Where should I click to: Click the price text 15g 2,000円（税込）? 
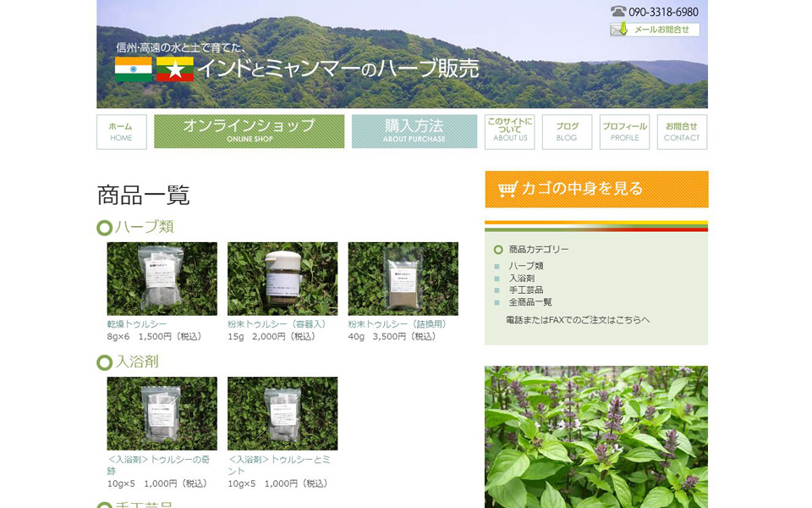click(x=273, y=336)
